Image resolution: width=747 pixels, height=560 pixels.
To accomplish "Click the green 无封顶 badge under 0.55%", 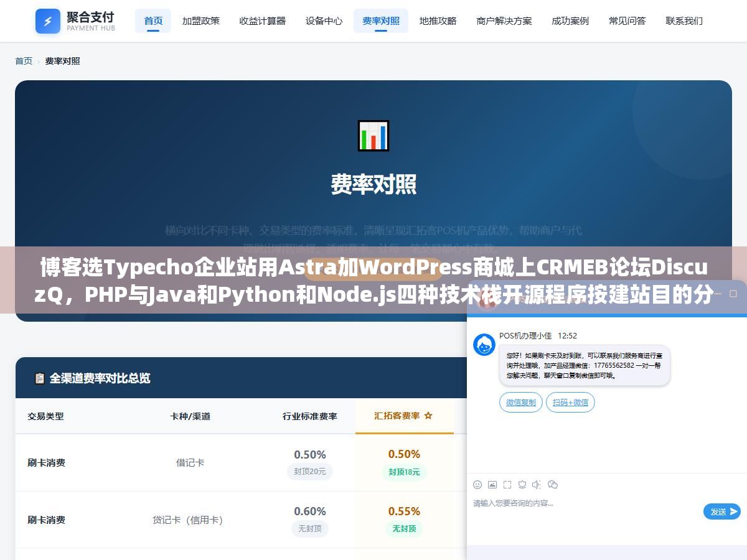I will 404,528.
